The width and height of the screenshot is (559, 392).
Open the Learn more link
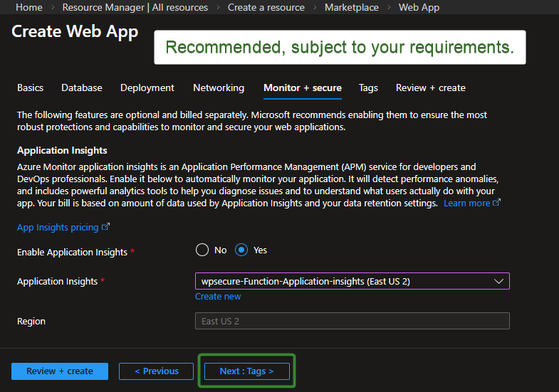(466, 203)
